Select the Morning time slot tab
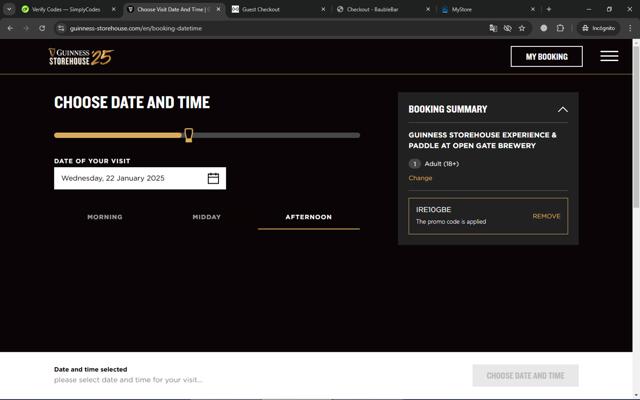The height and width of the screenshot is (400, 640). tap(105, 217)
